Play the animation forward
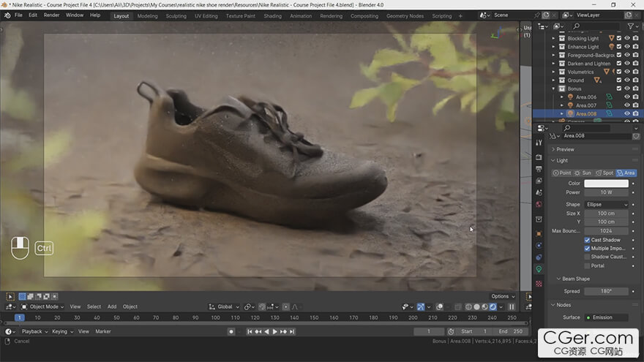This screenshot has height=362, width=644. [274, 331]
